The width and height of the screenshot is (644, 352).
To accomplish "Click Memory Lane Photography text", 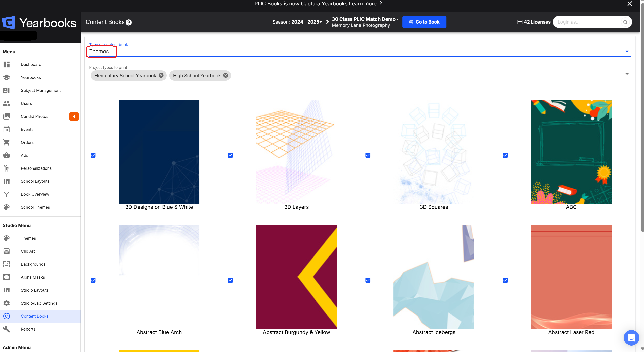I will [x=361, y=25].
